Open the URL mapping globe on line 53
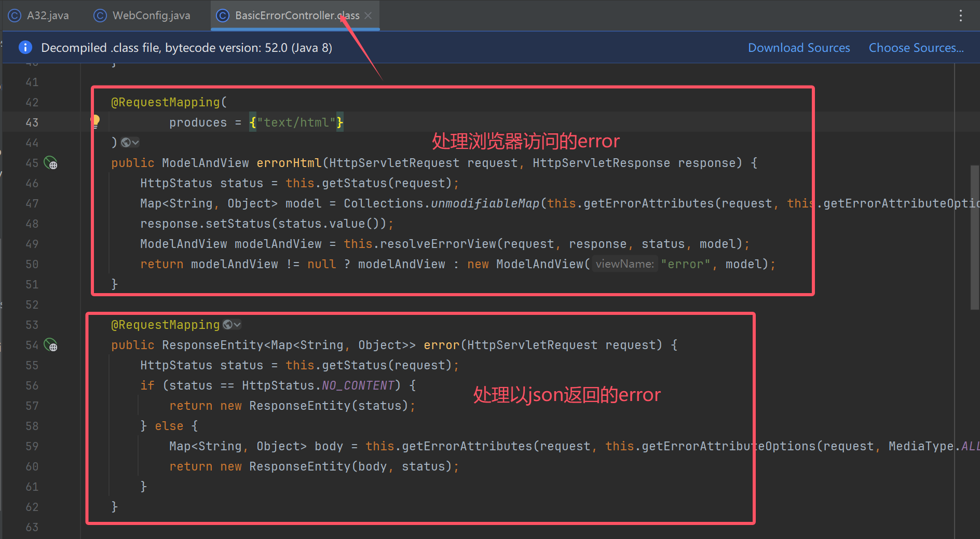 232,325
